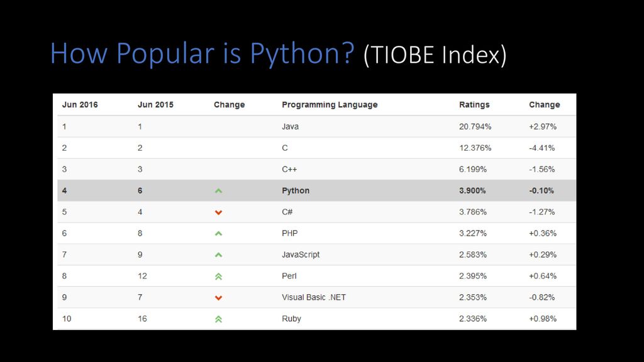Select the Visual Basic .NET entry
This screenshot has height=362, width=644.
coord(313,297)
